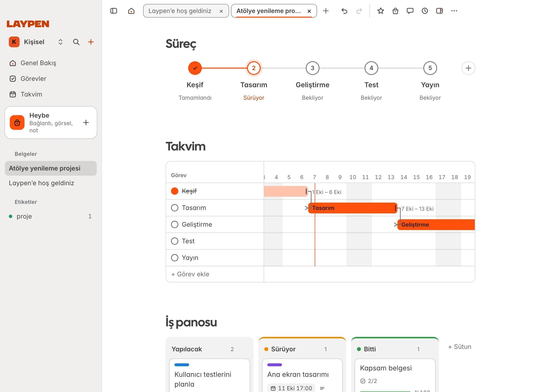
Task: Redo with the forward arrow icon
Action: (x=359, y=11)
